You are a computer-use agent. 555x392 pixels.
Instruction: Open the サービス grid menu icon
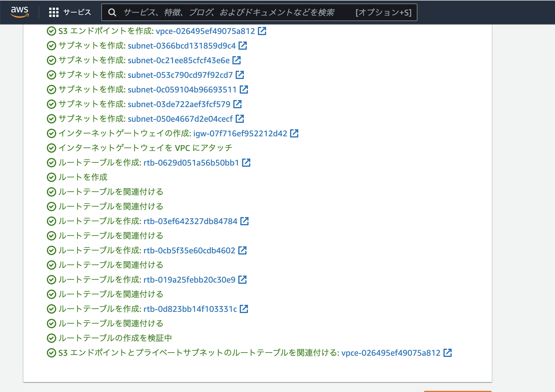[x=54, y=12]
